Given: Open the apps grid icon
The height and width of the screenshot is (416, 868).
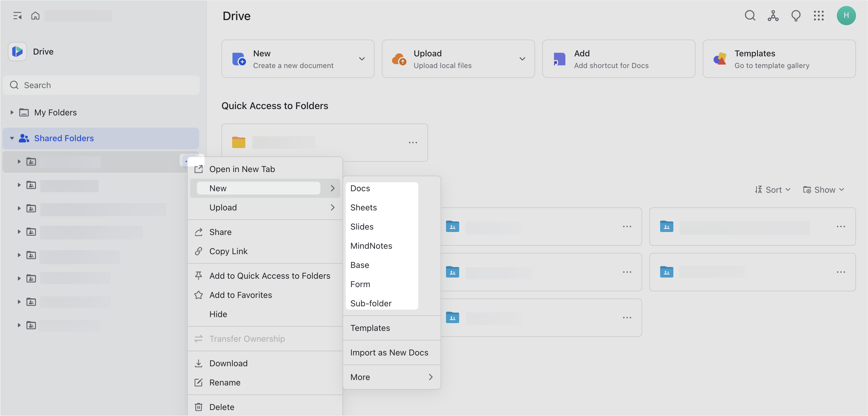Looking at the screenshot, I should pos(819,16).
